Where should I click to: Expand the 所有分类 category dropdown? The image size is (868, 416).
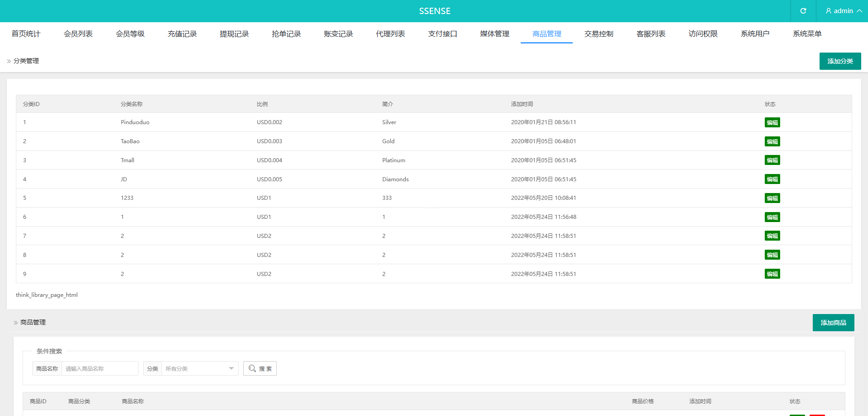click(x=199, y=368)
